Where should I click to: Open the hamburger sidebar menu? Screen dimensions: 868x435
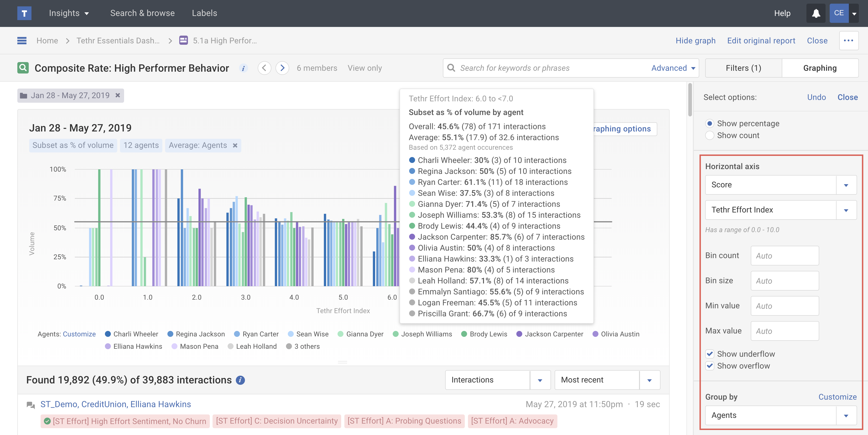coord(22,40)
